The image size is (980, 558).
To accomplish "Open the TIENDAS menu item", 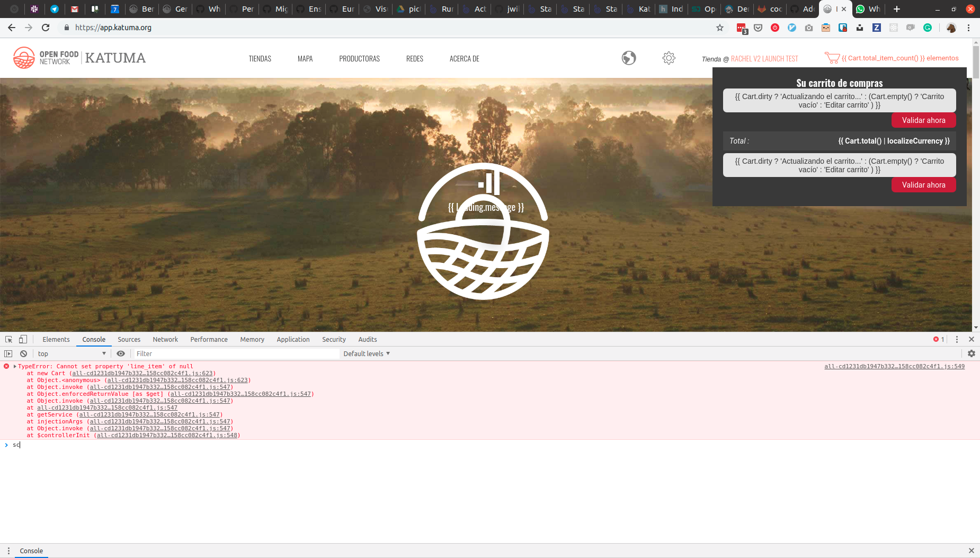I will (x=260, y=58).
